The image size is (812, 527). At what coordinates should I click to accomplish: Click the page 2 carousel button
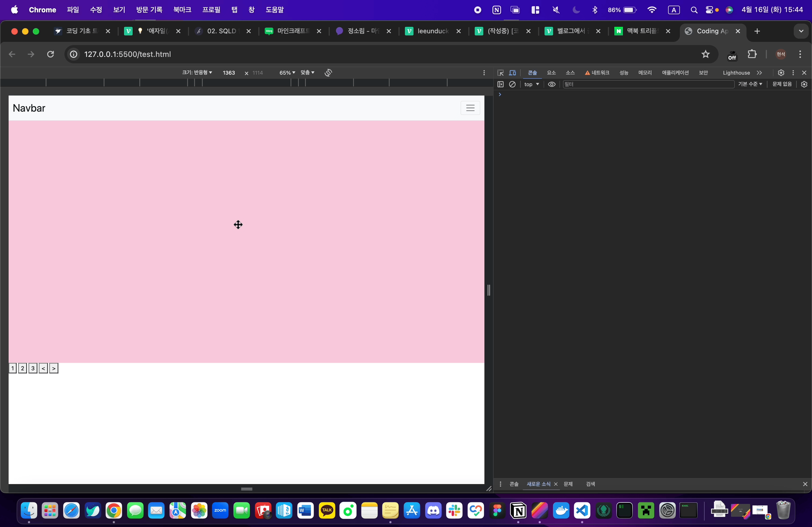pyautogui.click(x=23, y=368)
